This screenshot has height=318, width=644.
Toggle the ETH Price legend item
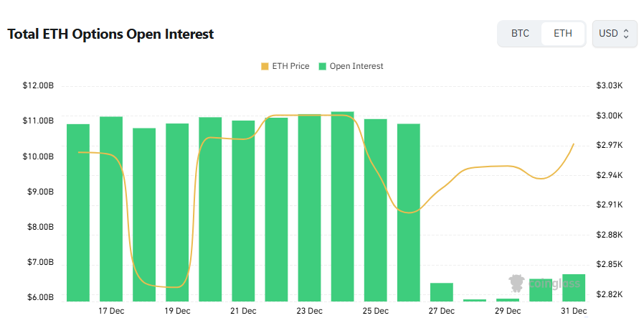click(285, 66)
